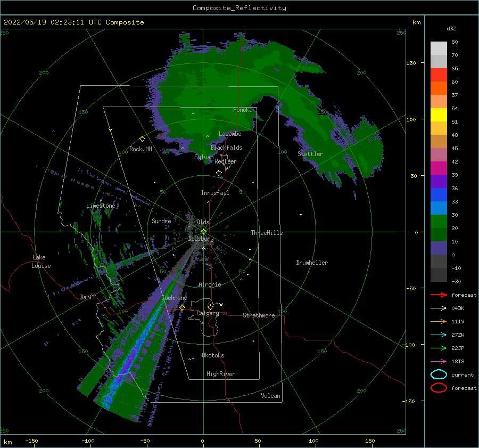Click the HighRiver label
The width and height of the screenshot is (479, 448).
click(221, 374)
